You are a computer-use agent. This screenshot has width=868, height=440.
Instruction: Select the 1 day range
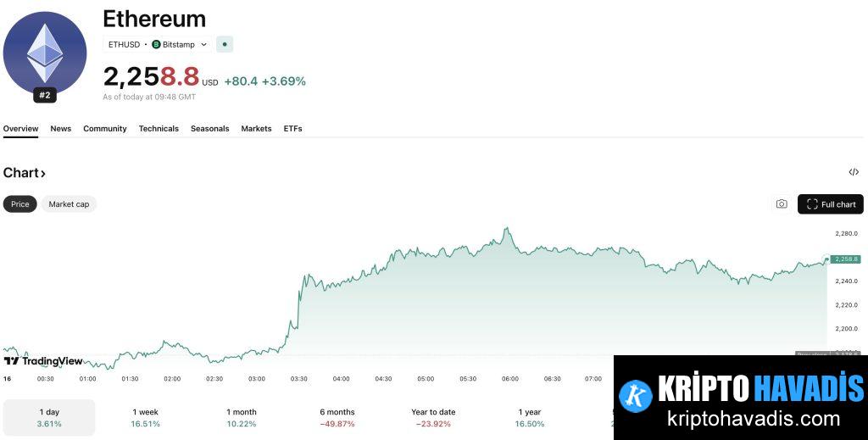coord(49,418)
